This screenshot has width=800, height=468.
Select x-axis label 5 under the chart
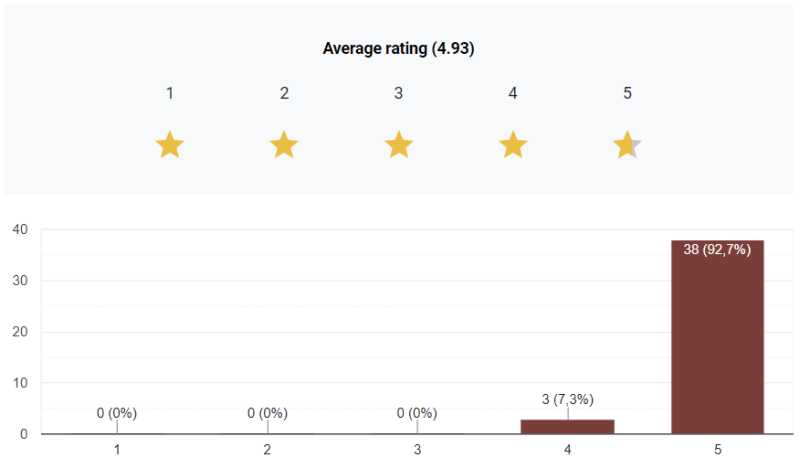pyautogui.click(x=717, y=450)
